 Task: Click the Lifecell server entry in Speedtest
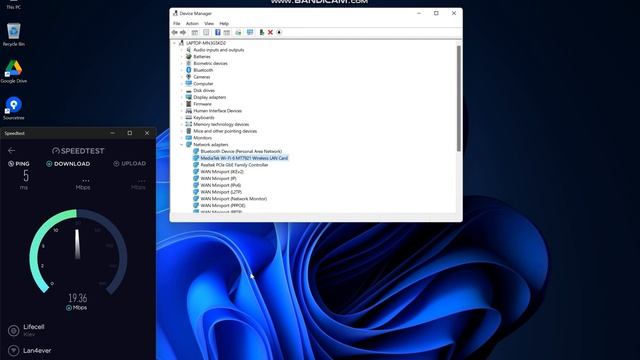tap(28, 330)
